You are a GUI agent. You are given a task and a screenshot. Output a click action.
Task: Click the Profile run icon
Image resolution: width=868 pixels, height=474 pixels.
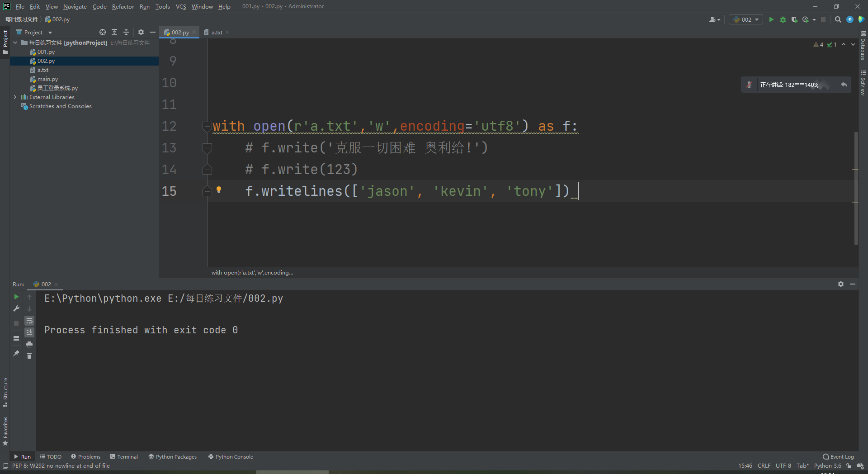click(806, 19)
